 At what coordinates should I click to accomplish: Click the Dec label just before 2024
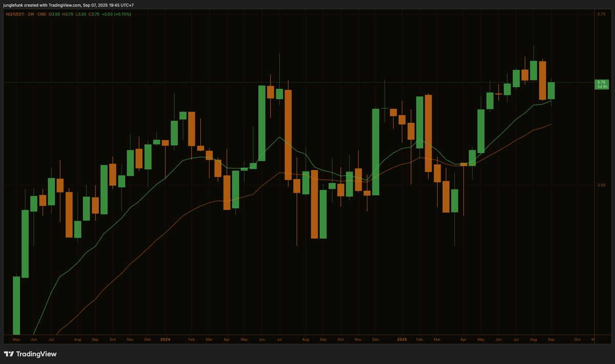[x=148, y=339]
